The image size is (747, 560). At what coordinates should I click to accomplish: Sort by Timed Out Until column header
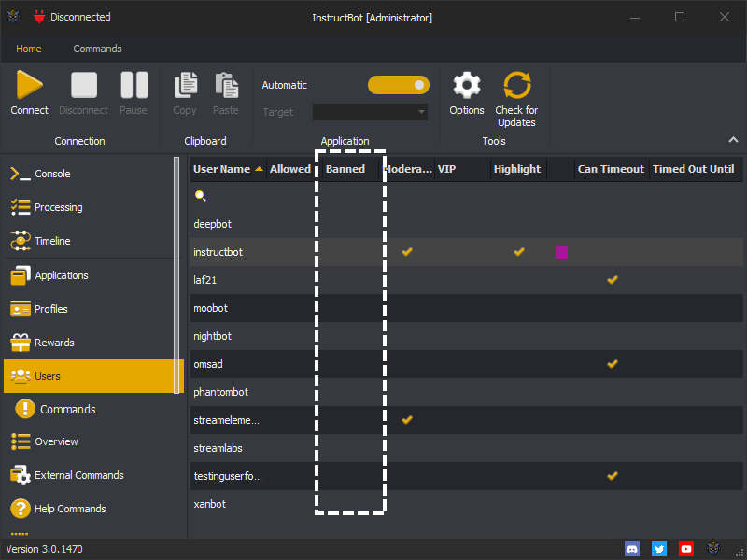pos(696,169)
